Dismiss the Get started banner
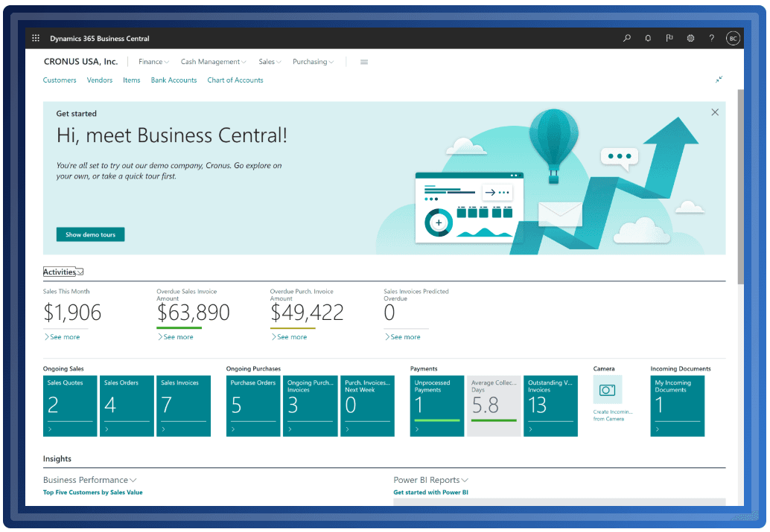770x532 pixels. point(715,112)
